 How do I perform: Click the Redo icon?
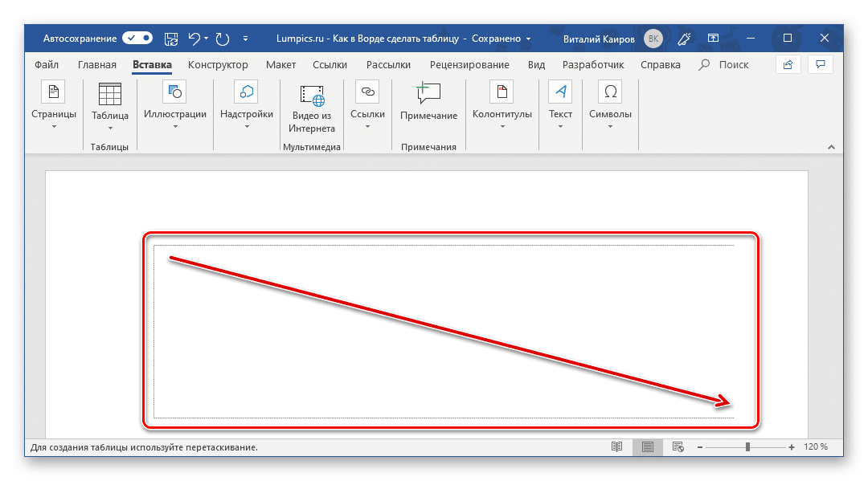pyautogui.click(x=223, y=39)
